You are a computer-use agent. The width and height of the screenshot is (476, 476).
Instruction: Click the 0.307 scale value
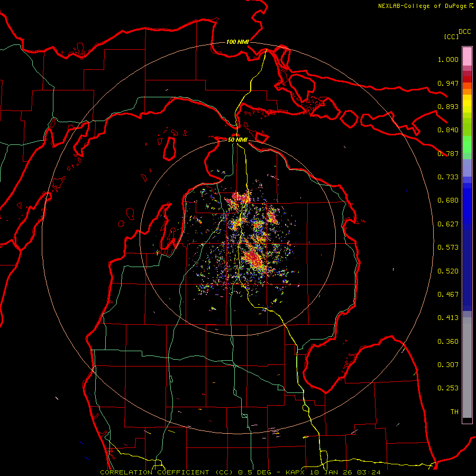[x=448, y=365]
